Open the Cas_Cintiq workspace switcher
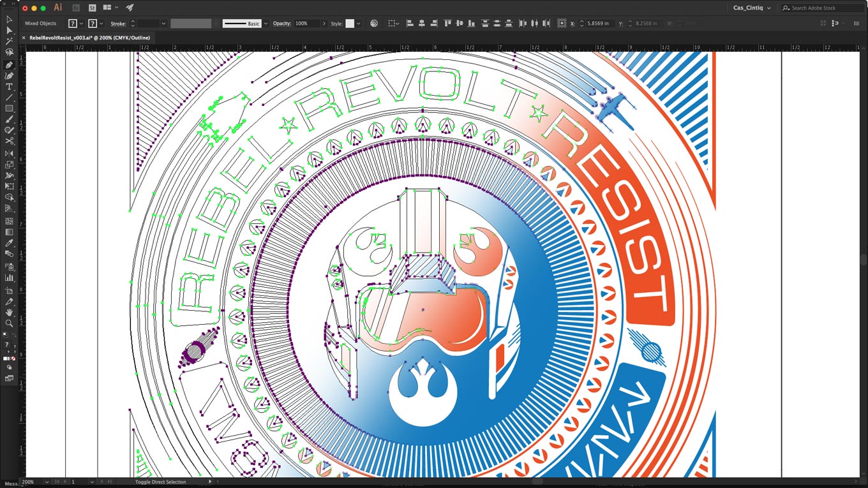 752,8
